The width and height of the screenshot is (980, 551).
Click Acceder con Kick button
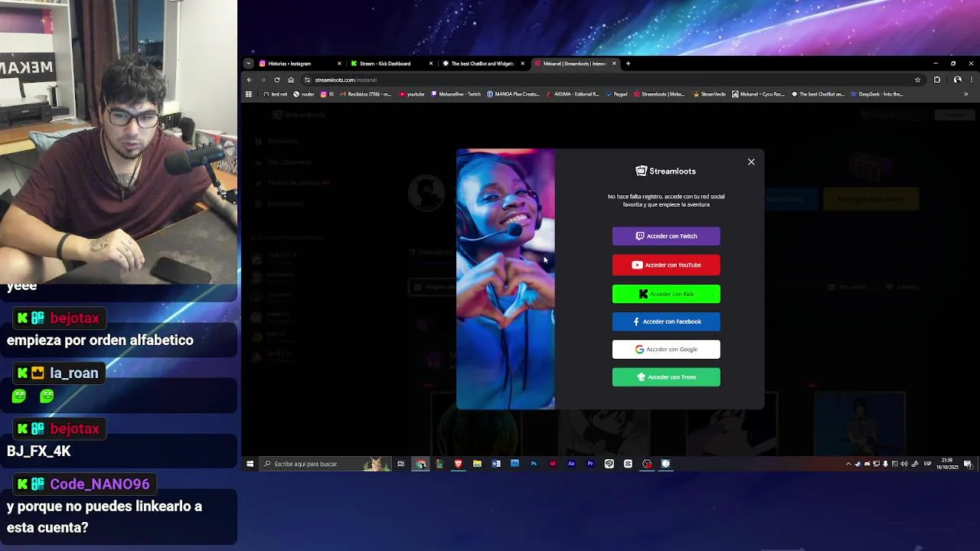point(666,294)
